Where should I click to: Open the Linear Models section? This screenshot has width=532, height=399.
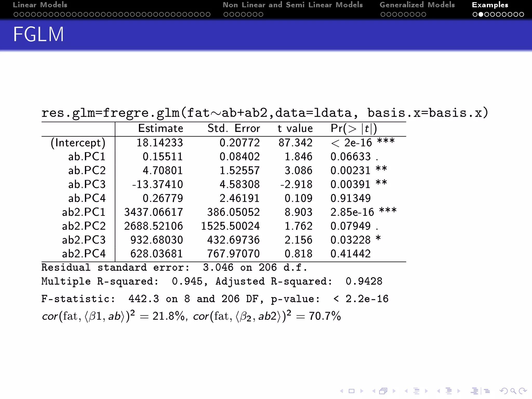(x=40, y=5)
